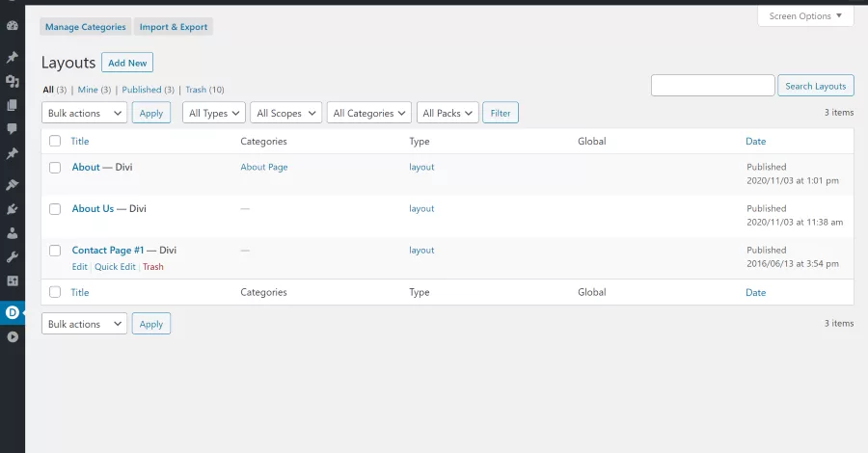
Task: Open the All Categories filter dropdown
Action: pos(369,113)
